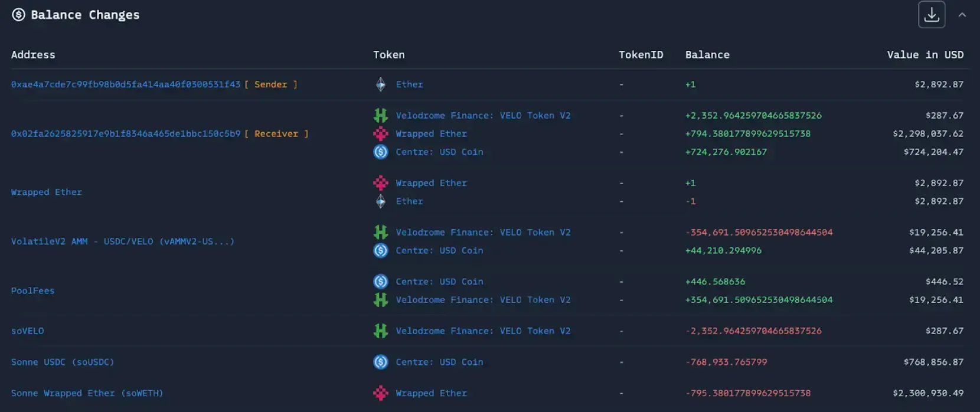Viewport: 980px width, 412px height.
Task: Open the PoolFees address link
Action: point(32,291)
